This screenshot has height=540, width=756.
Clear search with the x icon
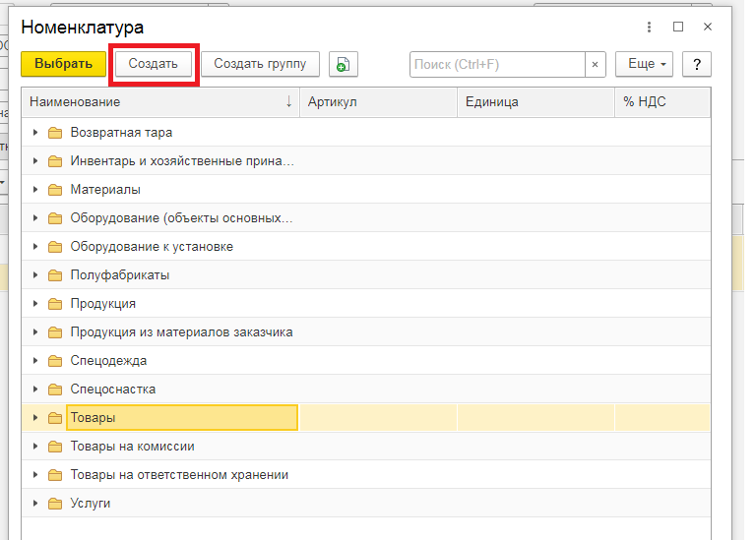coord(595,64)
